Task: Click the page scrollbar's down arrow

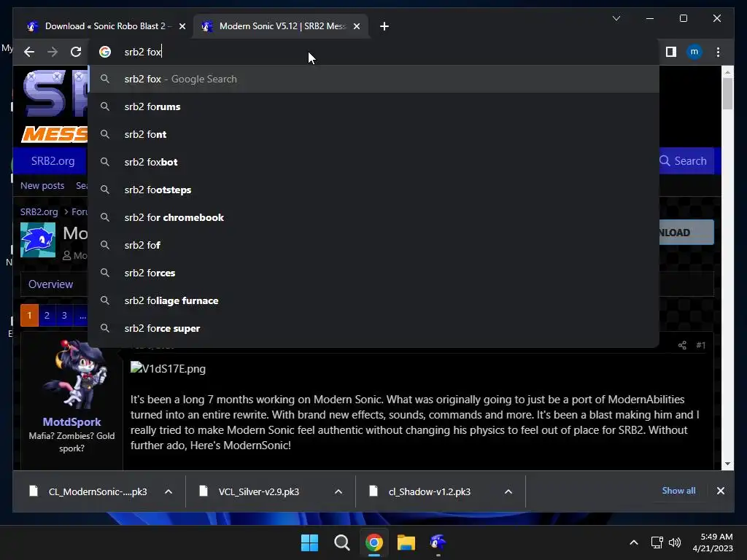Action: [727, 463]
